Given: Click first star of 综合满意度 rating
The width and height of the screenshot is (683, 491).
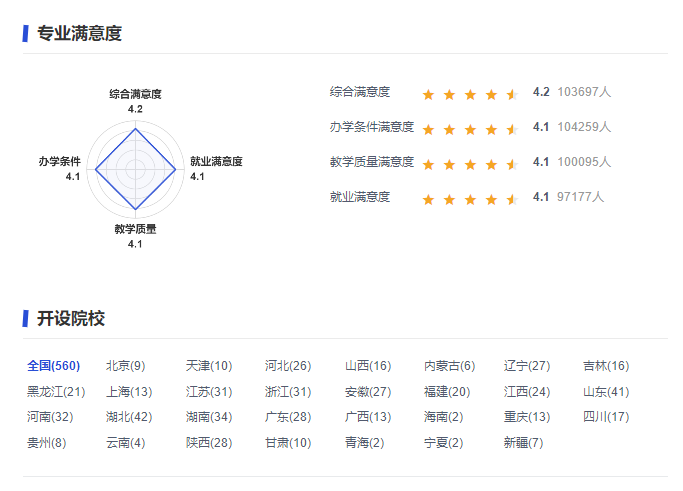Looking at the screenshot, I should coord(428,94).
